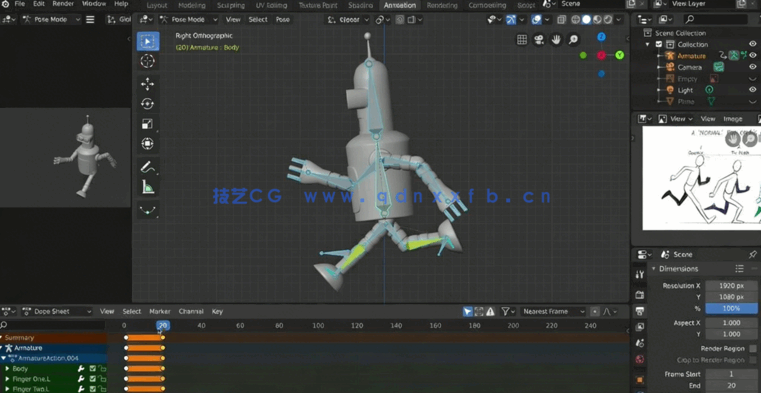761x393 pixels.
Task: Open the Marker menu in Dope Sheet
Action: pyautogui.click(x=160, y=311)
